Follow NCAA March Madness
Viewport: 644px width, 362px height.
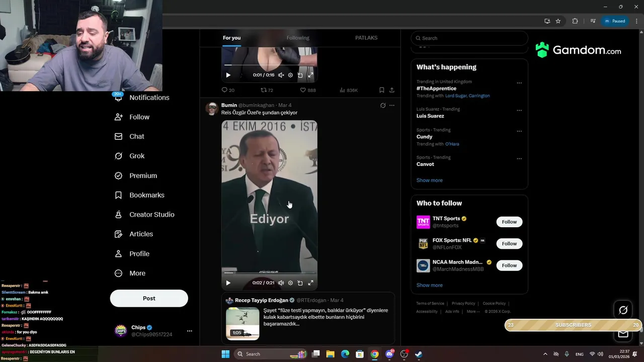[x=509, y=265]
